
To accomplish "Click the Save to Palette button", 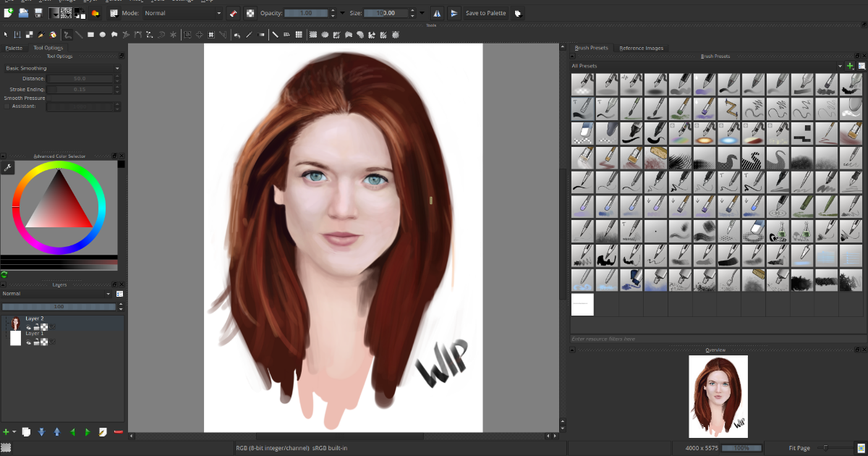I will 485,13.
